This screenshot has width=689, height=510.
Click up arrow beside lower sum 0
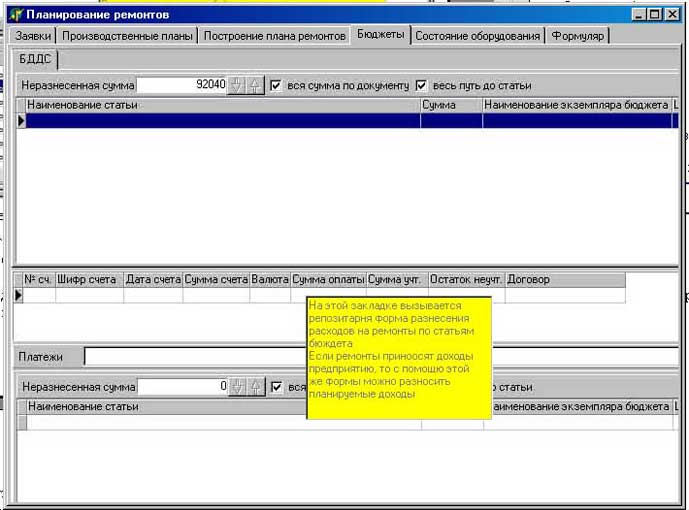coord(256,387)
